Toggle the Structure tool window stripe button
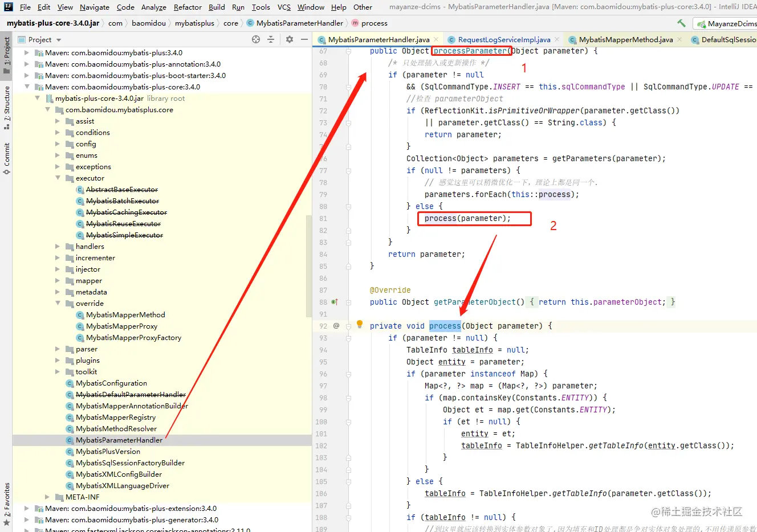Screen dimensions: 757x532 pyautogui.click(x=7, y=108)
